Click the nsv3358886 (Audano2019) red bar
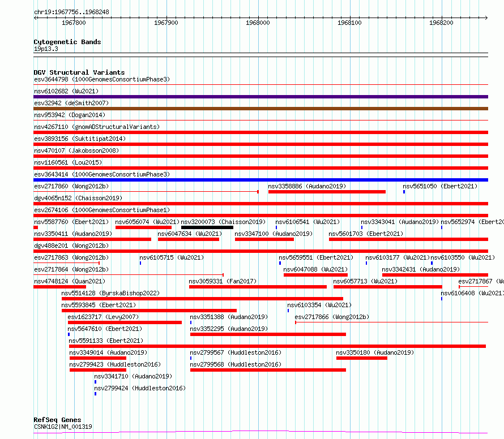Image resolution: width=504 pixels, height=439 pixels. coord(327,192)
